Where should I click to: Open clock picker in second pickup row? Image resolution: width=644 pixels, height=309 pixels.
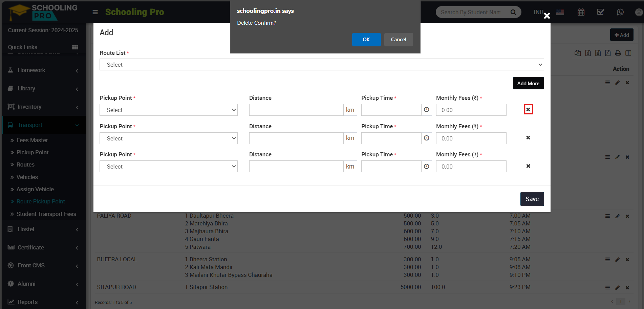427,138
